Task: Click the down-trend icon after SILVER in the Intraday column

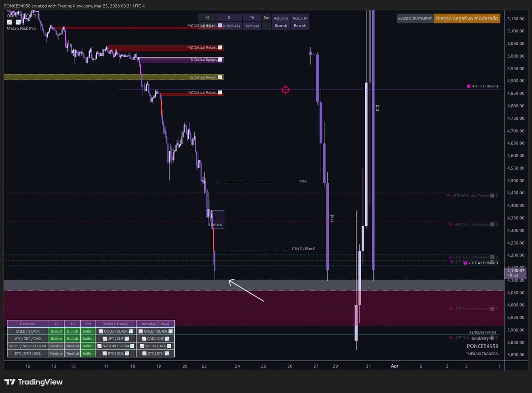Action: click(170, 331)
